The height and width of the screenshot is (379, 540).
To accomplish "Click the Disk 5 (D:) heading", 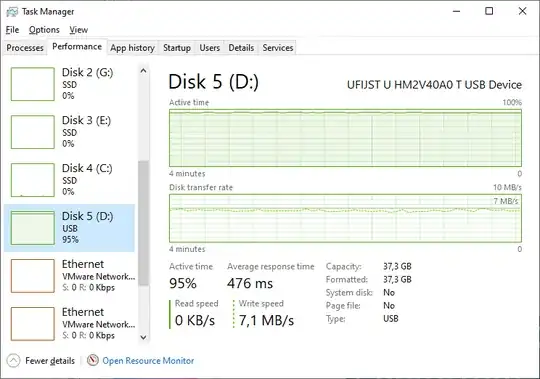I will click(x=214, y=82).
